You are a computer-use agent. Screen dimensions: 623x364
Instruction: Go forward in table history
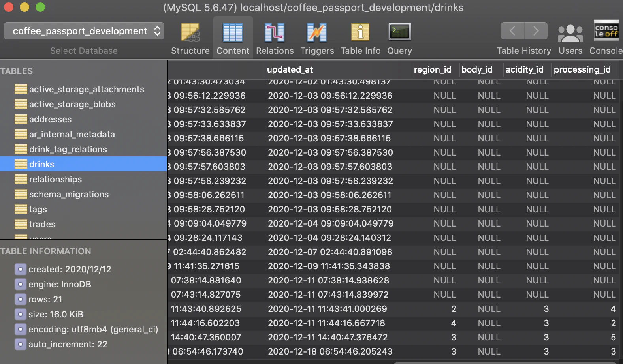[x=536, y=31]
